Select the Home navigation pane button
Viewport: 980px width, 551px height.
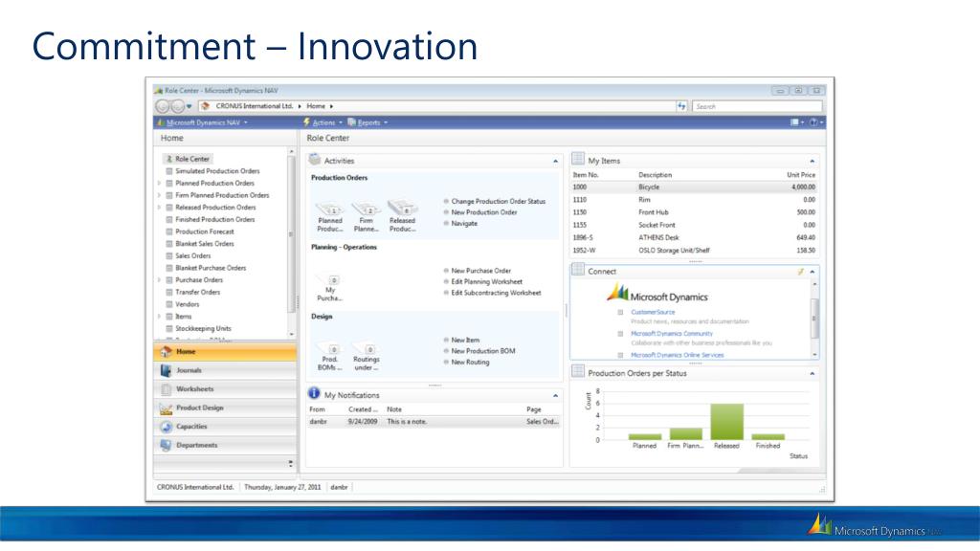pyautogui.click(x=225, y=352)
